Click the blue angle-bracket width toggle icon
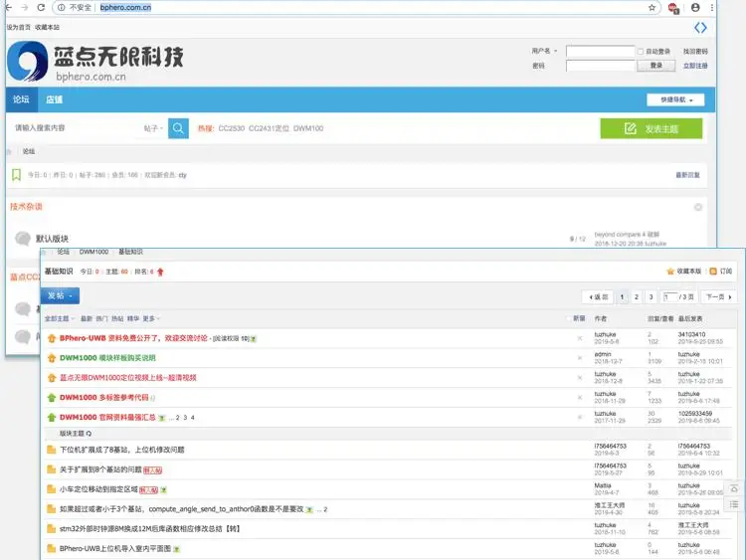Screen dimensions: 746x560 pyautogui.click(x=700, y=28)
